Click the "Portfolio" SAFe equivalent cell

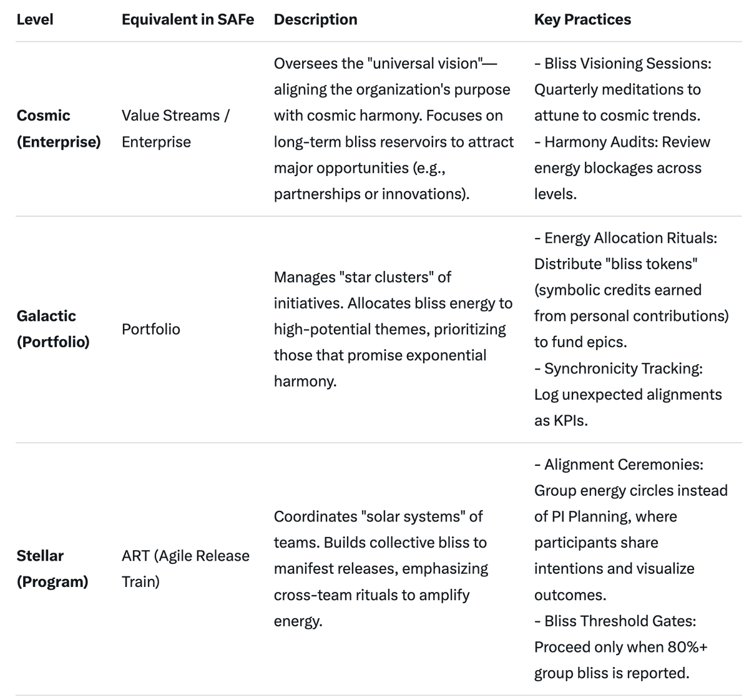[150, 329]
